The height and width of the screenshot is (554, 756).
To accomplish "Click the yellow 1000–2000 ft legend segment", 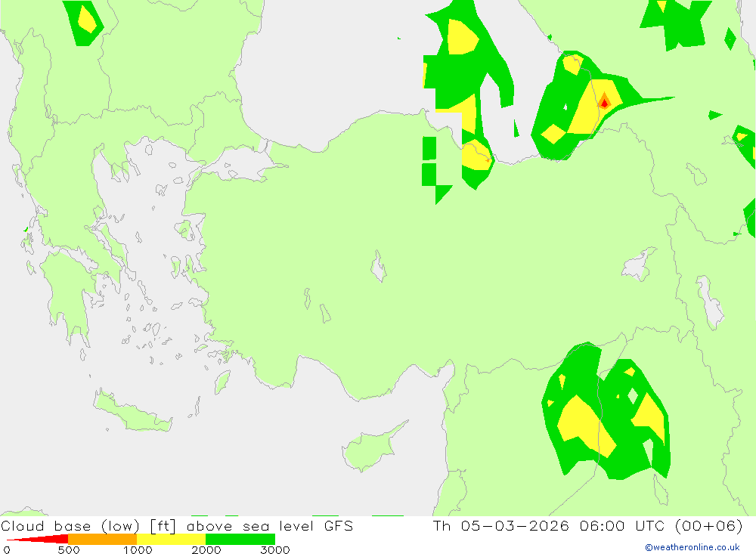I will (171, 539).
